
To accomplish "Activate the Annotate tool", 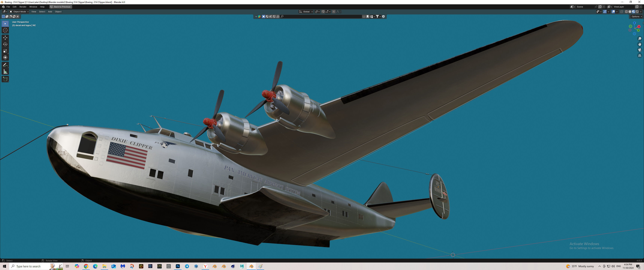I will click(x=5, y=65).
